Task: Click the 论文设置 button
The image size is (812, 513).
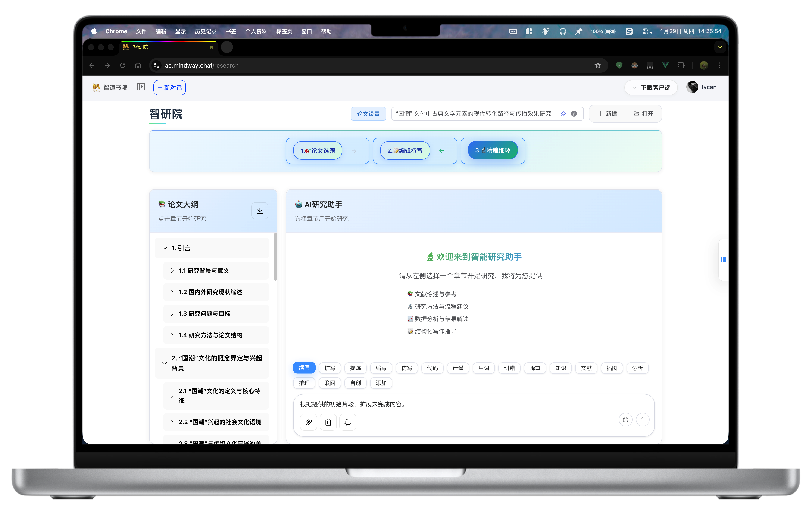Action: pos(368,114)
